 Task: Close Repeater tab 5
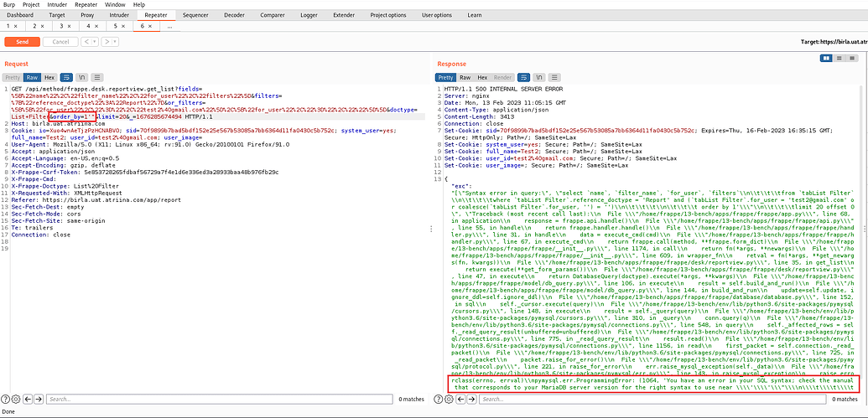123,26
